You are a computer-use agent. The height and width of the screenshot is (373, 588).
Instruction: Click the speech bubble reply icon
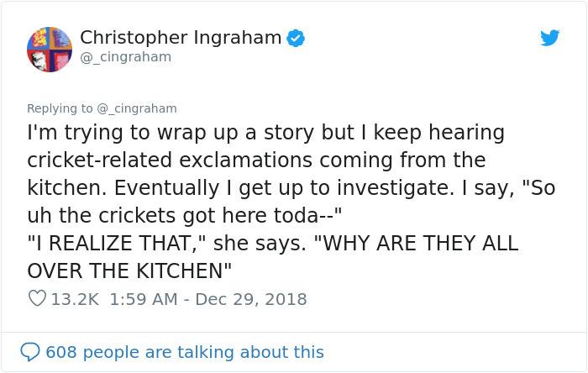[x=30, y=352]
